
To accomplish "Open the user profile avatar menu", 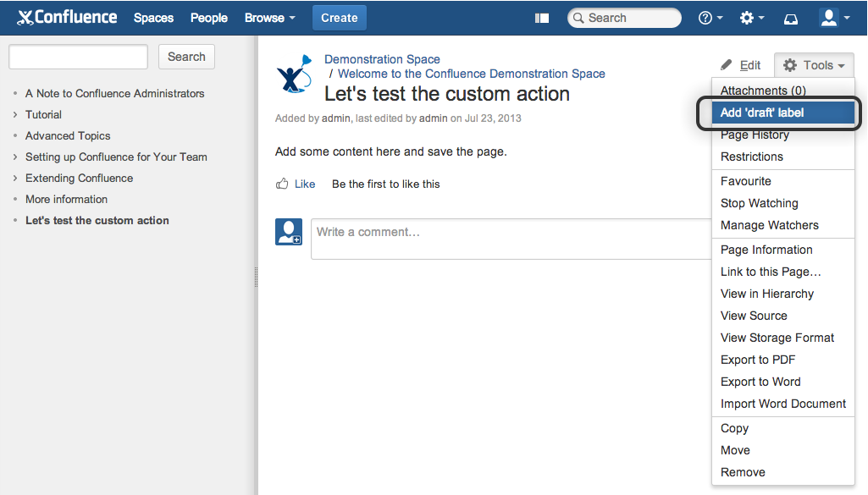I will pos(834,18).
